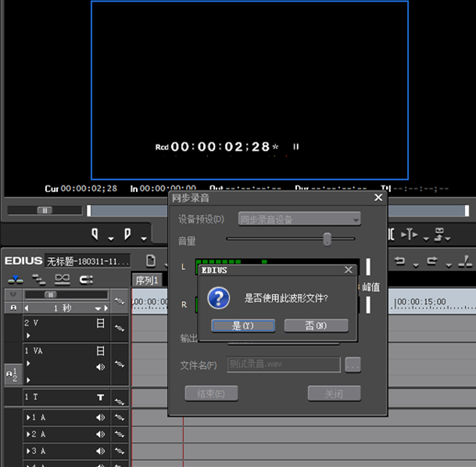Image resolution: width=476 pixels, height=467 pixels.
Task: Click the 关闭 close button
Action: pos(335,394)
